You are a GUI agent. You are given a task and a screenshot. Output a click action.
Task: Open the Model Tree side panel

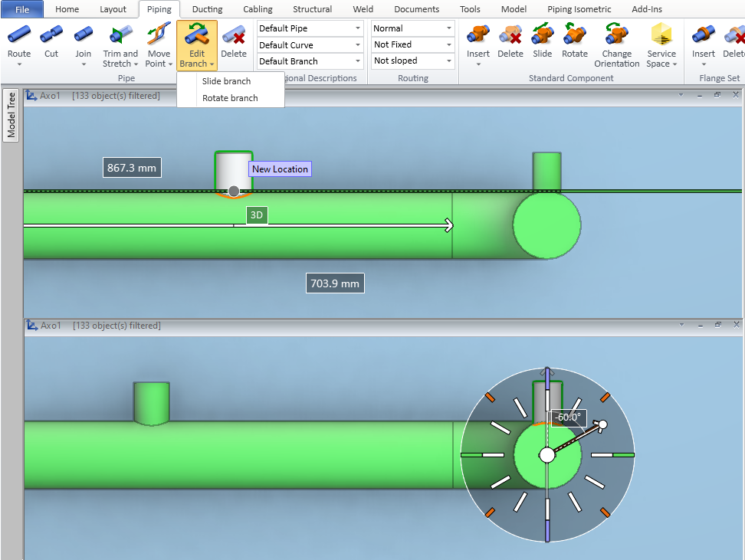(11, 116)
